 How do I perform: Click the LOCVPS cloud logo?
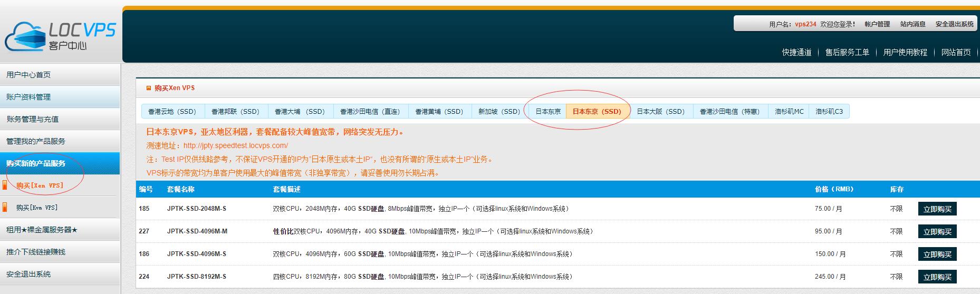(60, 36)
